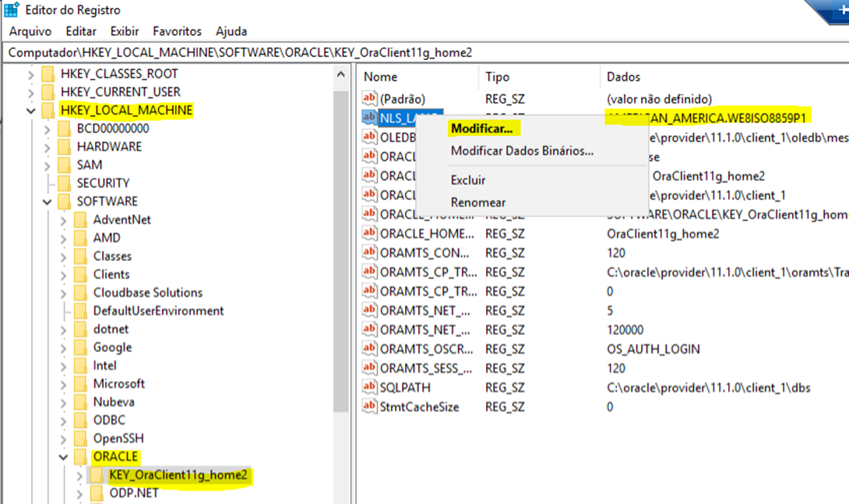Click the ORAMTS_SESS_... string value icon
The image size is (849, 504).
(x=369, y=368)
